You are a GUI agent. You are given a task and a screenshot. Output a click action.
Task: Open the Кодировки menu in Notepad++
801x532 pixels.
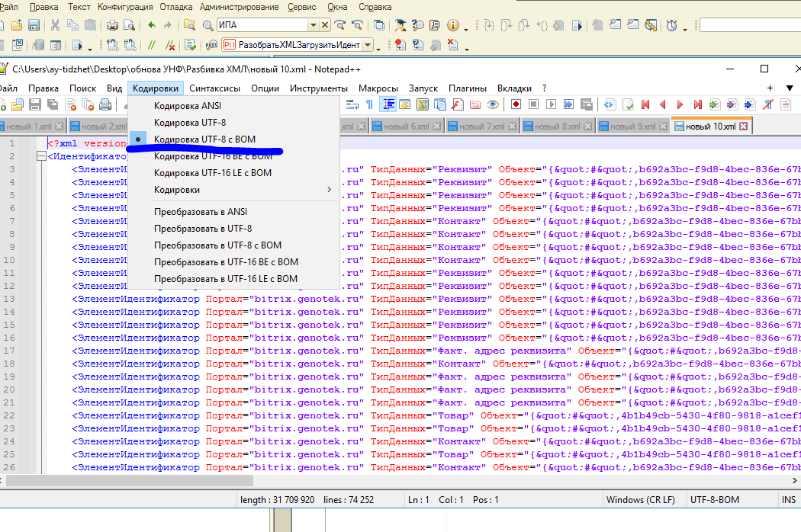pyautogui.click(x=156, y=88)
